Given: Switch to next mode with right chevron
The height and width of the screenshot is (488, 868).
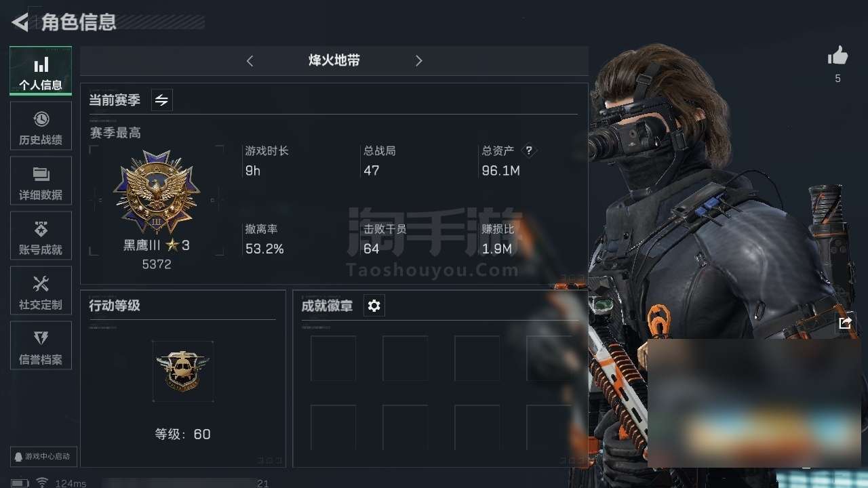Looking at the screenshot, I should pos(418,61).
